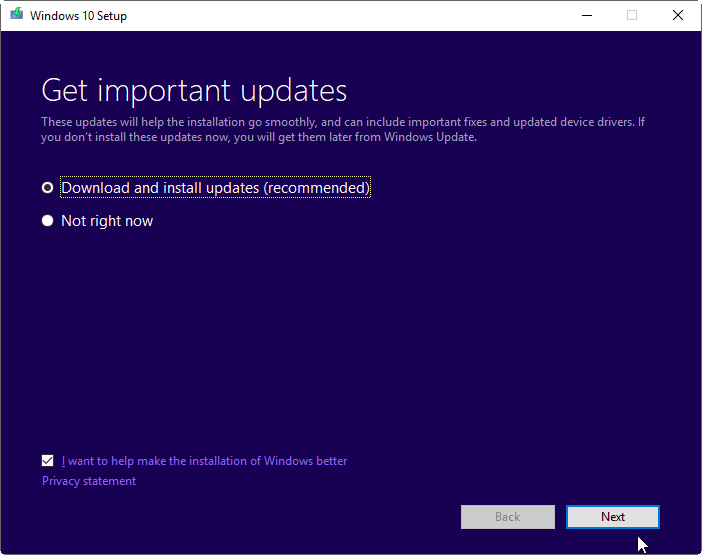This screenshot has height=555, width=702.
Task: Open I want to help make installation link
Action: click(204, 461)
